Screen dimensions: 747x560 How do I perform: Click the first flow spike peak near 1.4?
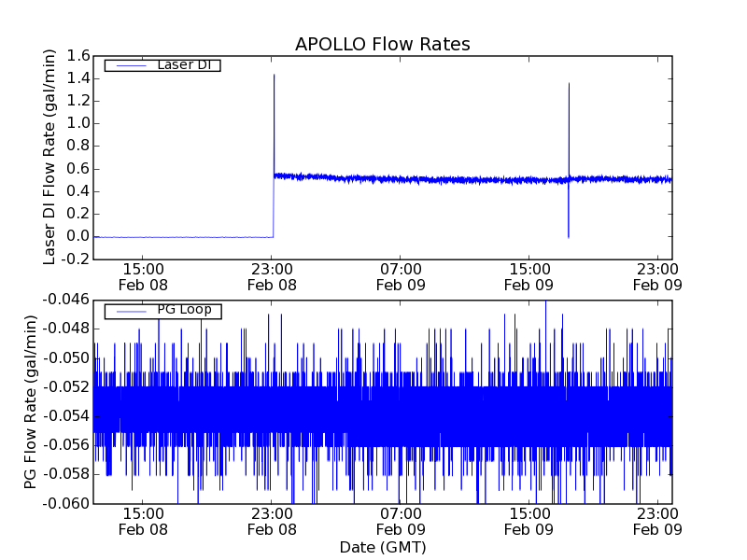(x=274, y=76)
